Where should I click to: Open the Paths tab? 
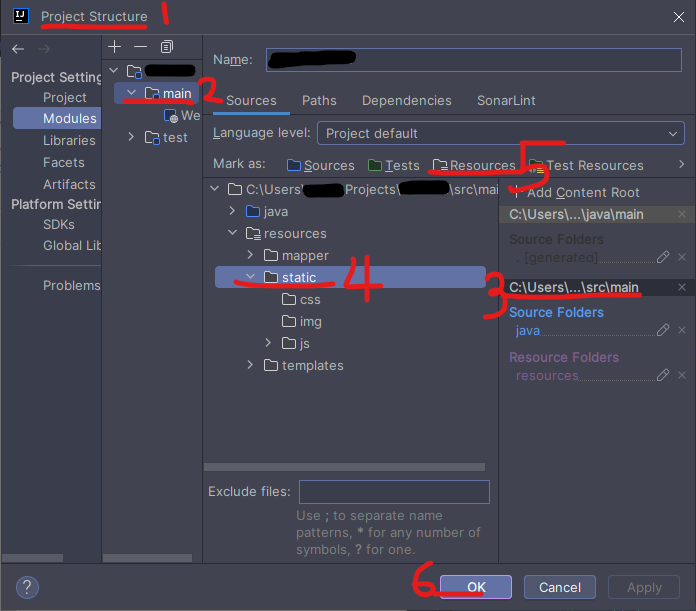319,101
